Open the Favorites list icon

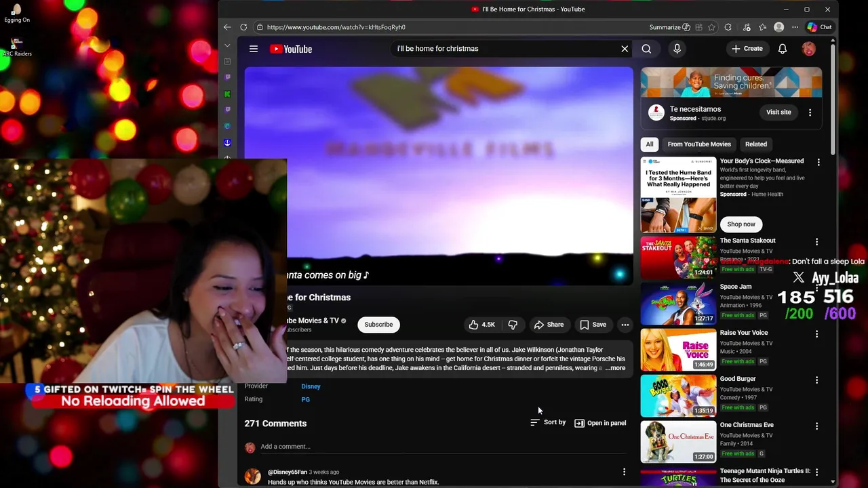click(x=763, y=27)
